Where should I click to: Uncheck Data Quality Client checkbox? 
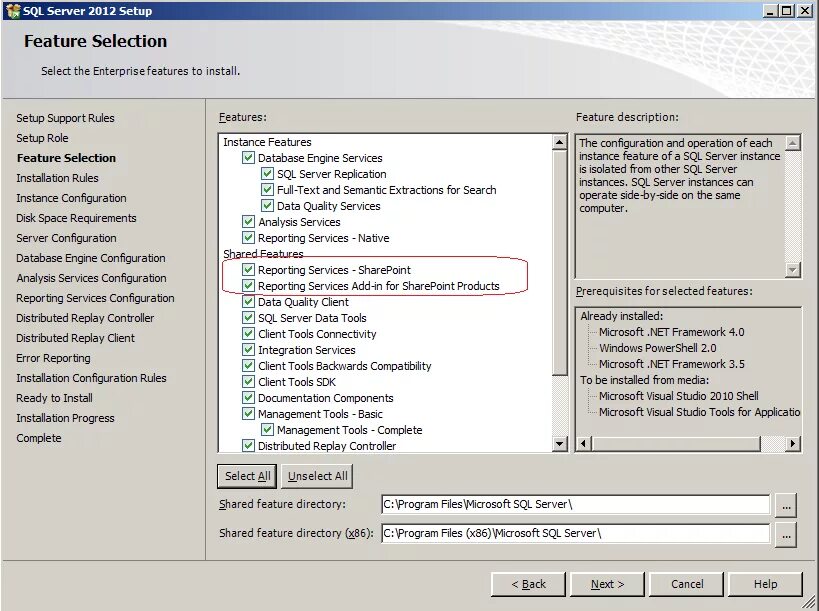[248, 302]
